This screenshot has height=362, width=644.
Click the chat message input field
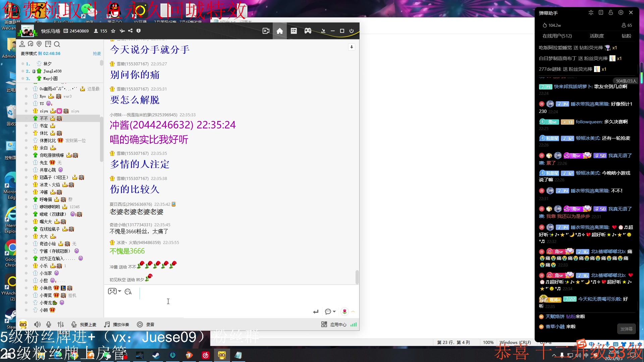coord(235,299)
